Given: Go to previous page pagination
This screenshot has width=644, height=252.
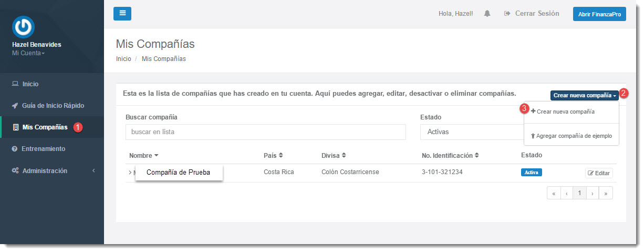Looking at the screenshot, I should click(x=567, y=193).
